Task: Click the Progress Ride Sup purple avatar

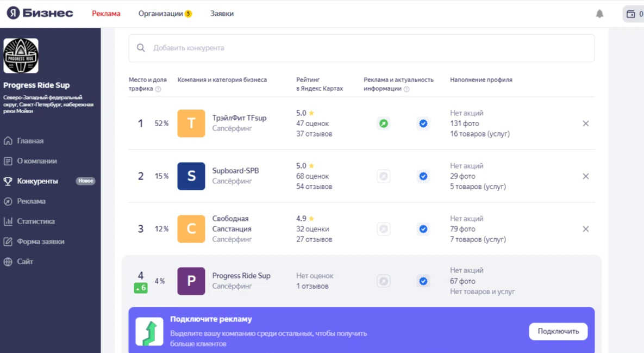Action: click(191, 281)
